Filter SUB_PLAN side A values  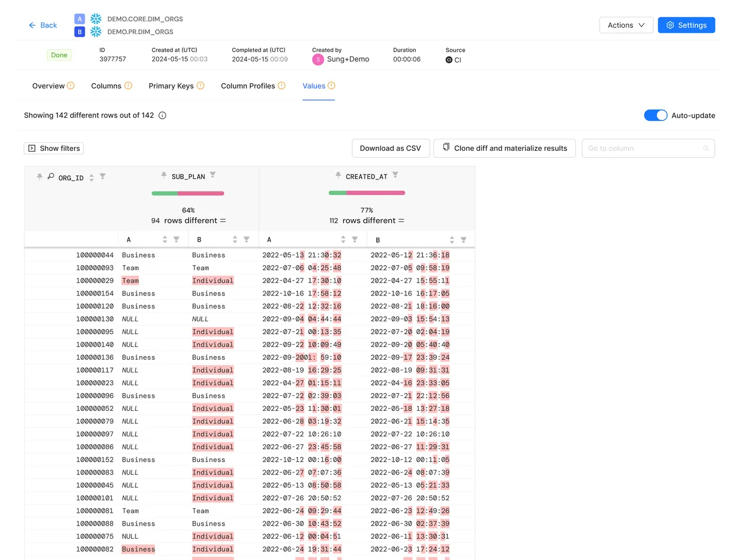[x=176, y=239]
